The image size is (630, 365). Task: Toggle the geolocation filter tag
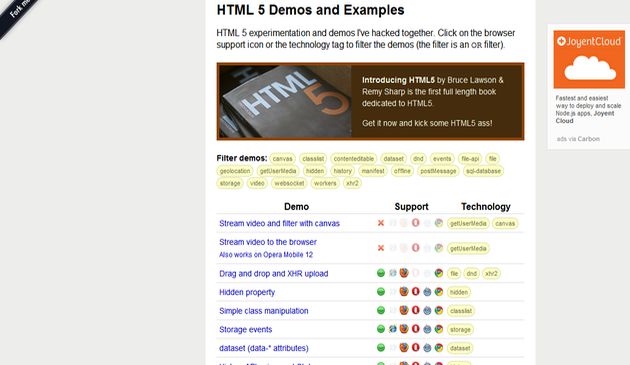click(x=235, y=171)
